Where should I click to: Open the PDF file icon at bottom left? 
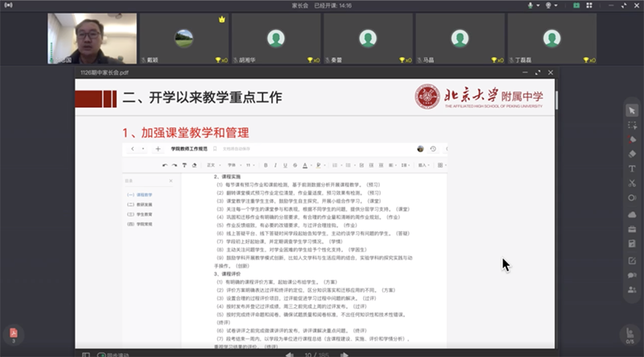[x=13, y=334]
